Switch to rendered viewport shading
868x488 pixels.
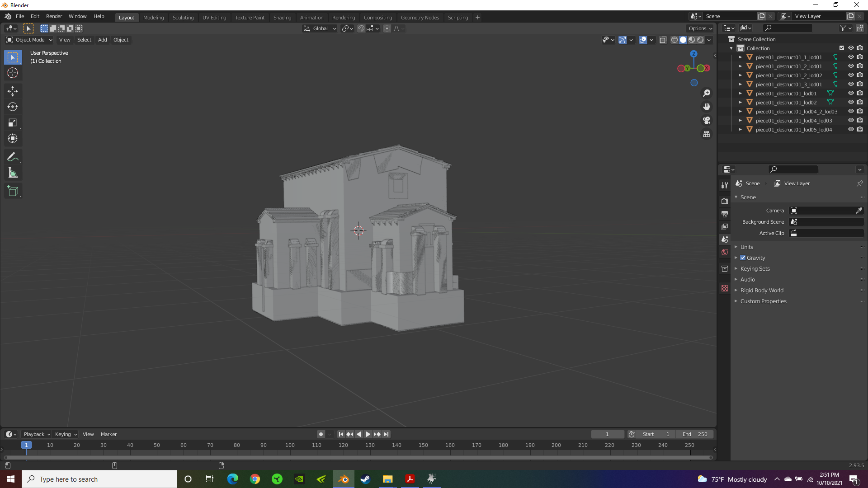coord(700,40)
